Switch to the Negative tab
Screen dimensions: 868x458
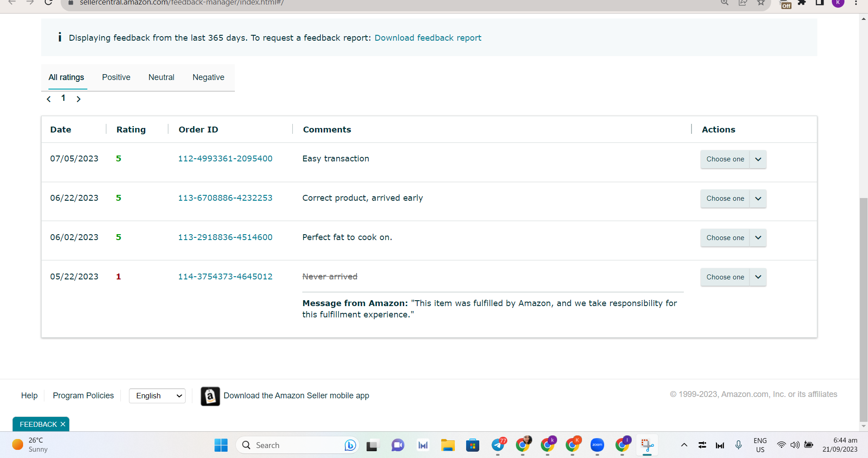pyautogui.click(x=209, y=77)
